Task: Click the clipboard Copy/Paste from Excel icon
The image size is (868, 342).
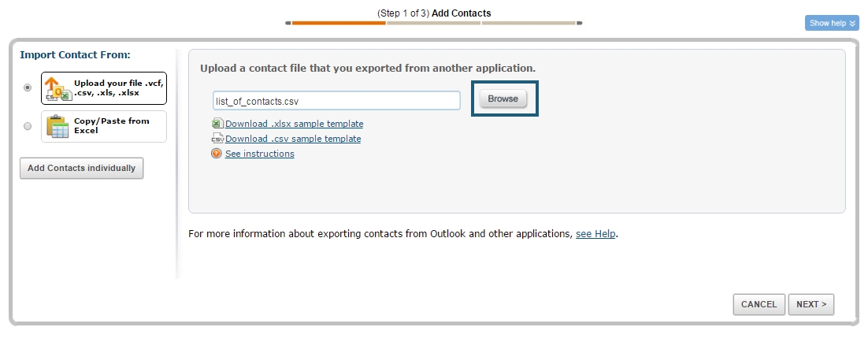Action: 57,126
